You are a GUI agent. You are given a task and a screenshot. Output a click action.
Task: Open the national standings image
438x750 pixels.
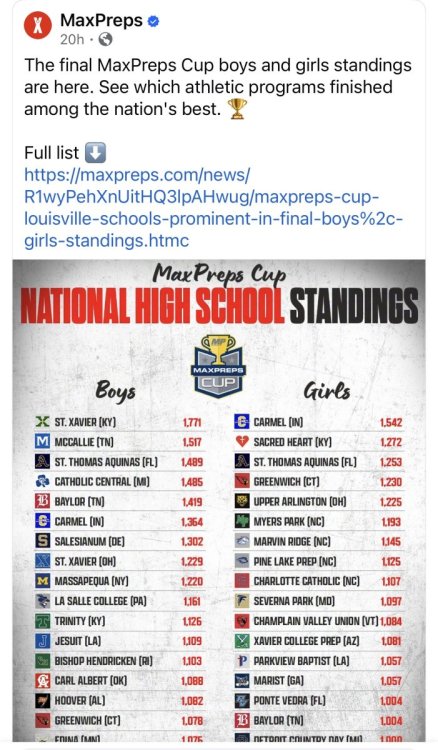tap(219, 501)
